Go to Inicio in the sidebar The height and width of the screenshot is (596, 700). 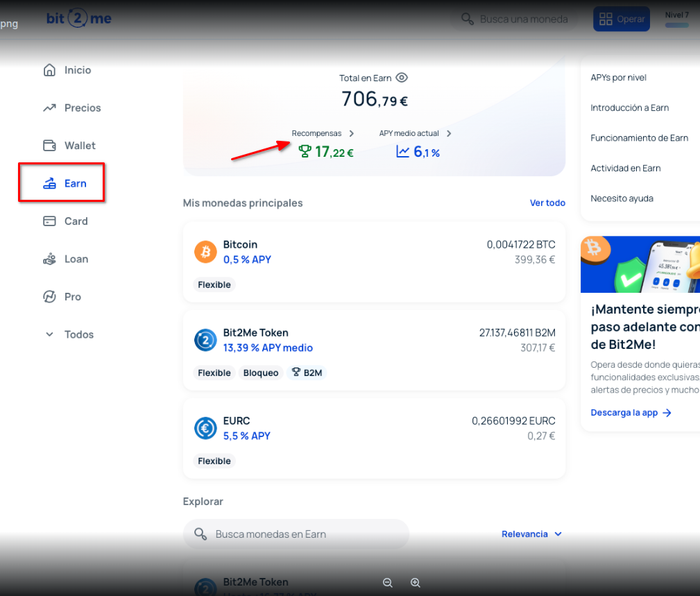tap(67, 70)
